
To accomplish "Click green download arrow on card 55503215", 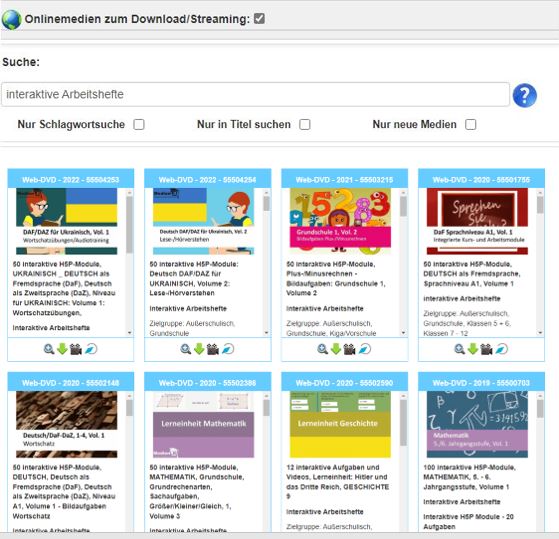I will point(336,349).
